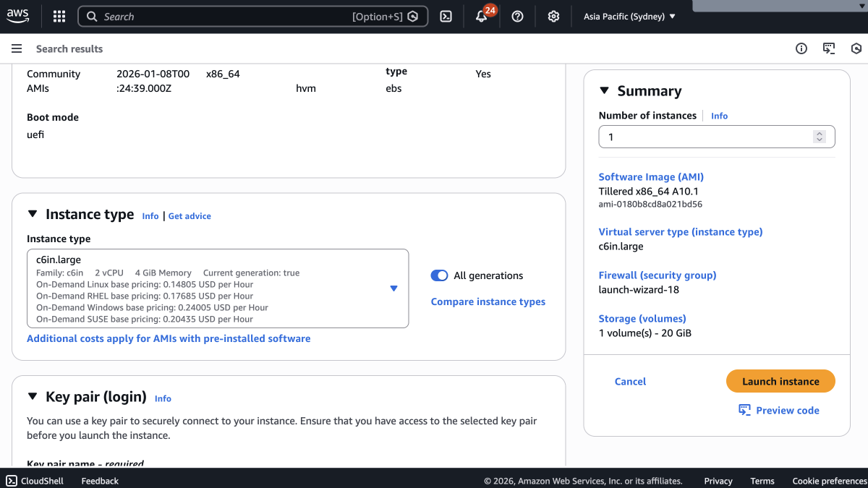Open the help question-mark icon
Viewport: 868px width, 488px height.
(517, 16)
